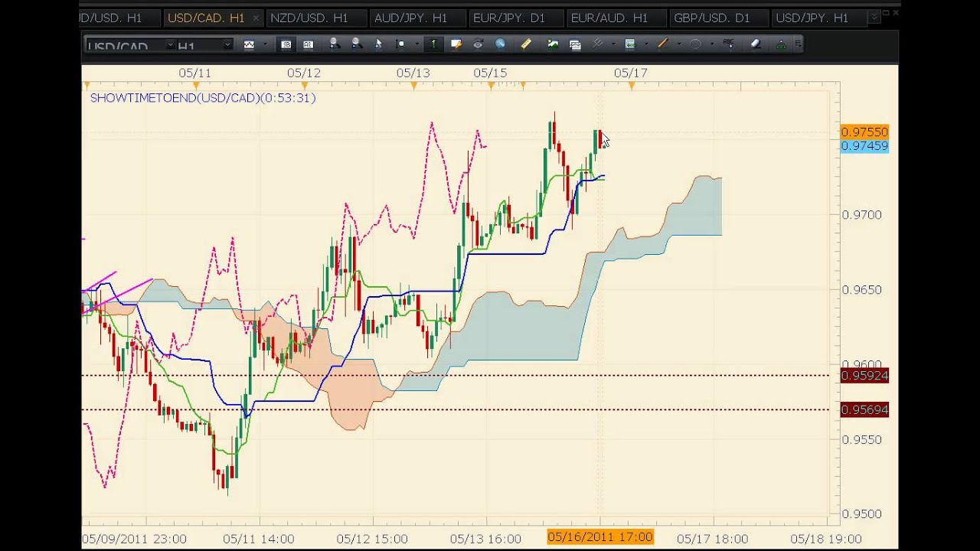Click the orange marker below 05/17 date
This screenshot has height=551, width=980.
632,86
